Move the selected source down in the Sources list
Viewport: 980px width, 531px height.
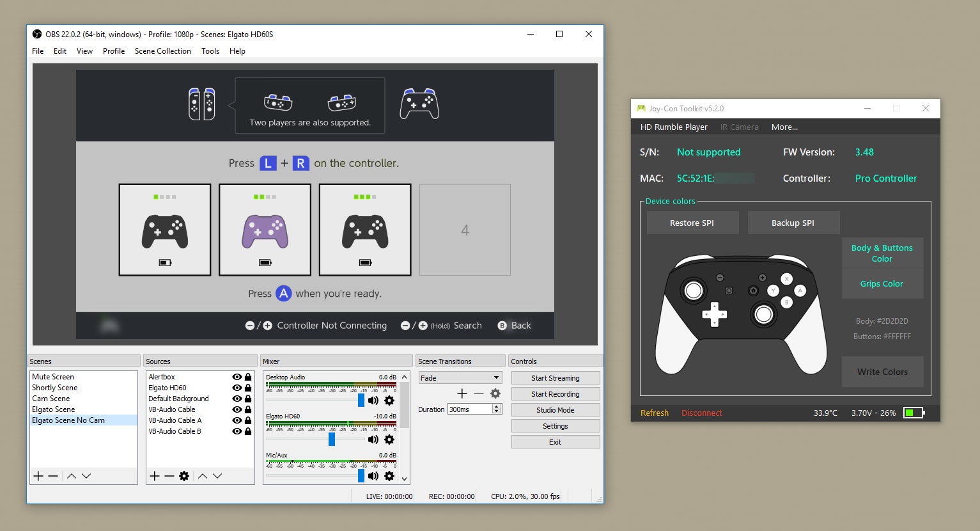point(217,476)
